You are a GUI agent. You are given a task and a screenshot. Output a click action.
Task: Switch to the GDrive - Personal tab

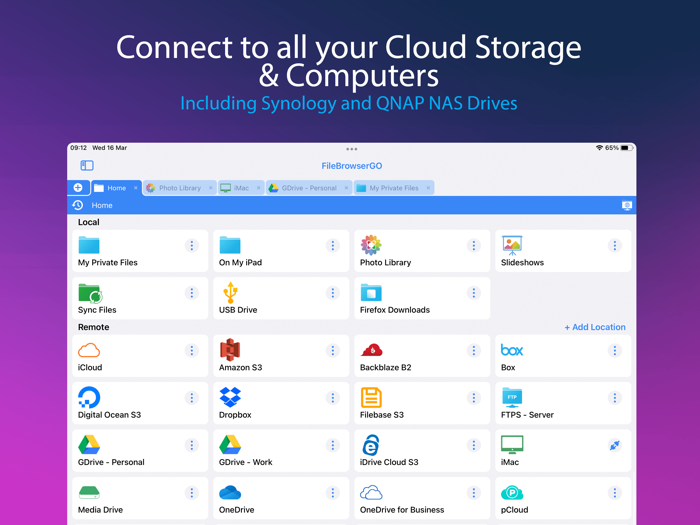308,188
